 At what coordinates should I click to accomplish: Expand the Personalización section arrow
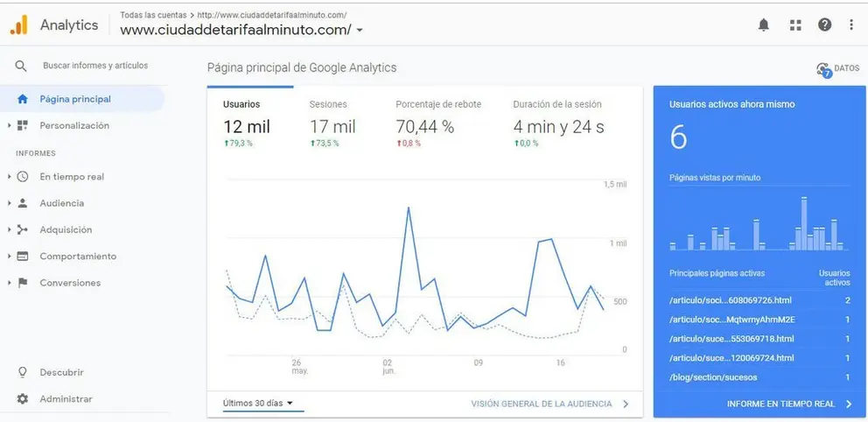click(10, 126)
